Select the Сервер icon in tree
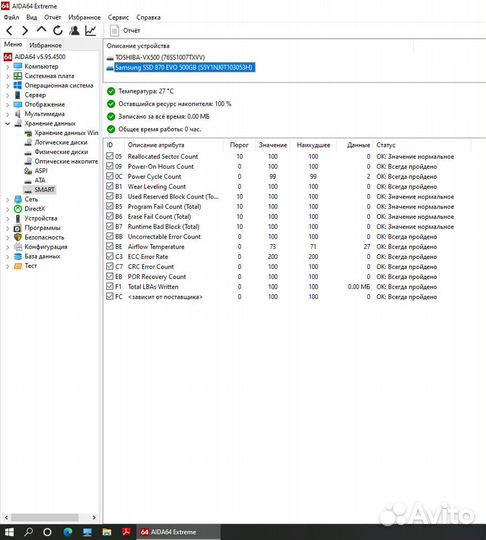486x540 pixels. [18, 95]
